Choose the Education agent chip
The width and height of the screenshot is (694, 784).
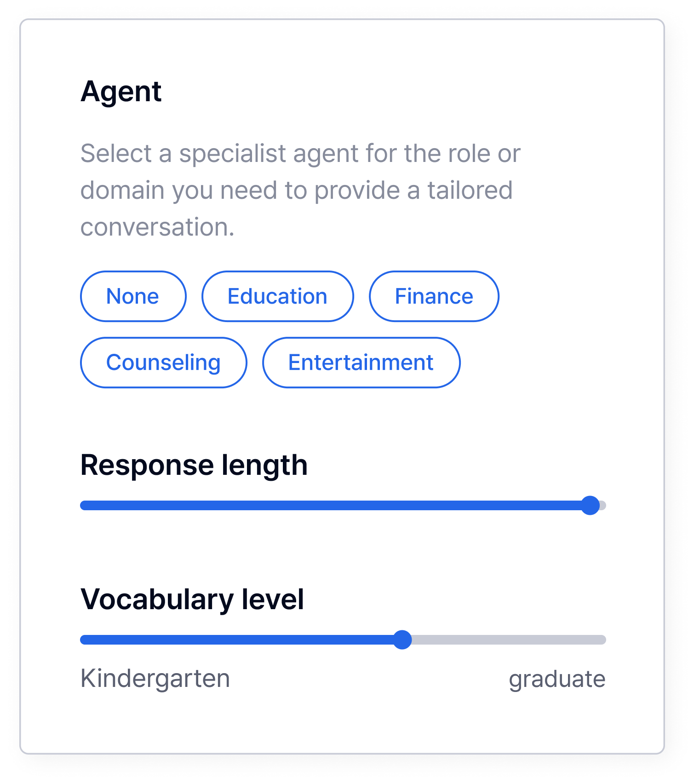pos(277,296)
